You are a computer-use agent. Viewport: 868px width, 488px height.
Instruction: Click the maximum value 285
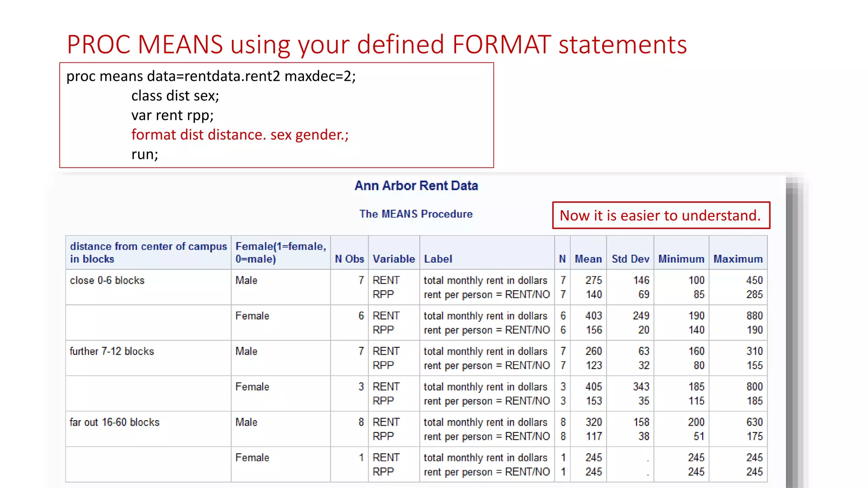tap(754, 294)
